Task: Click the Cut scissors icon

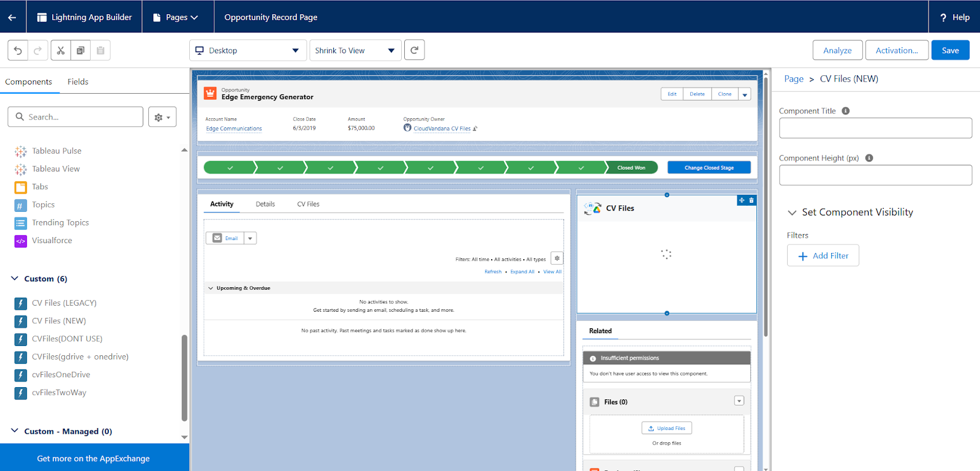Action: tap(61, 50)
